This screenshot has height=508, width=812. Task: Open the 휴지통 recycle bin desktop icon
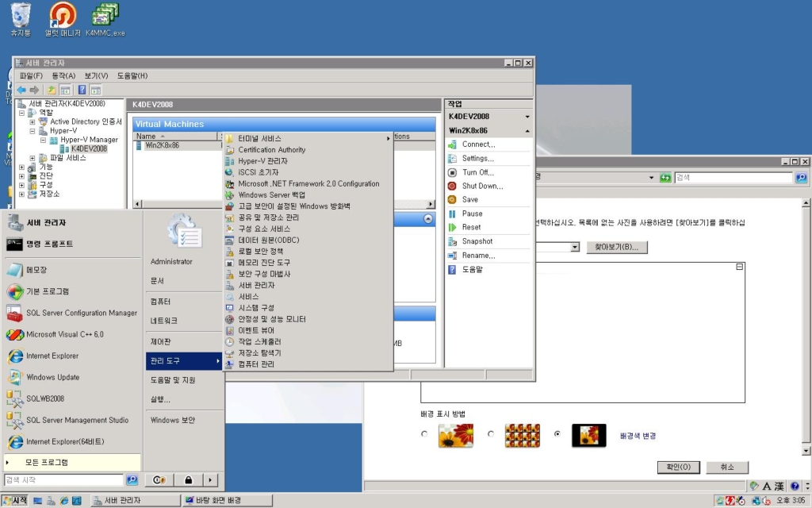[21, 20]
